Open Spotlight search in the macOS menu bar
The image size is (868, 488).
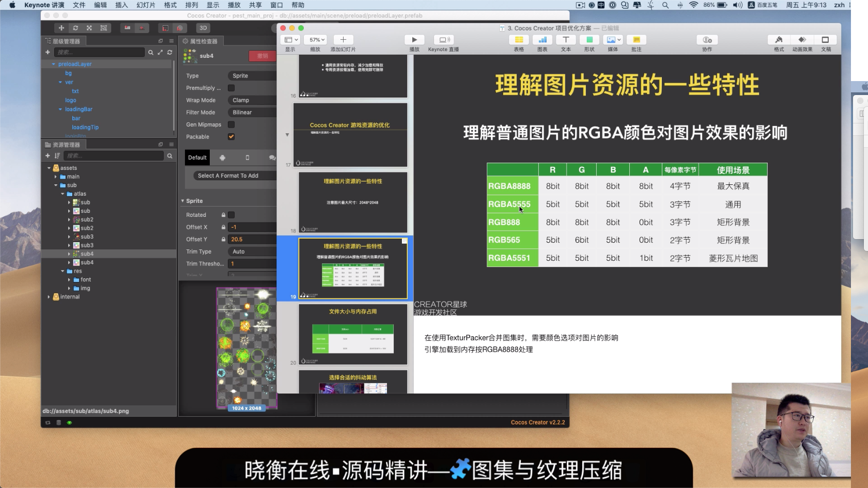(665, 5)
